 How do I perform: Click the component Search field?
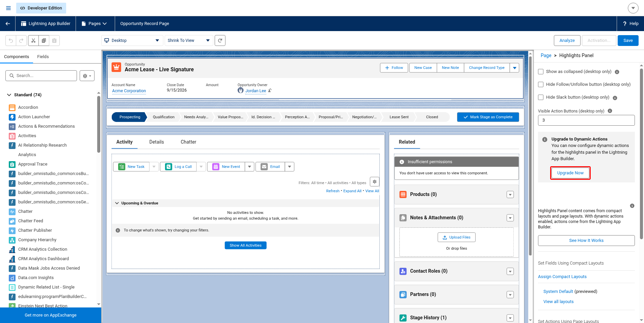[x=41, y=76]
